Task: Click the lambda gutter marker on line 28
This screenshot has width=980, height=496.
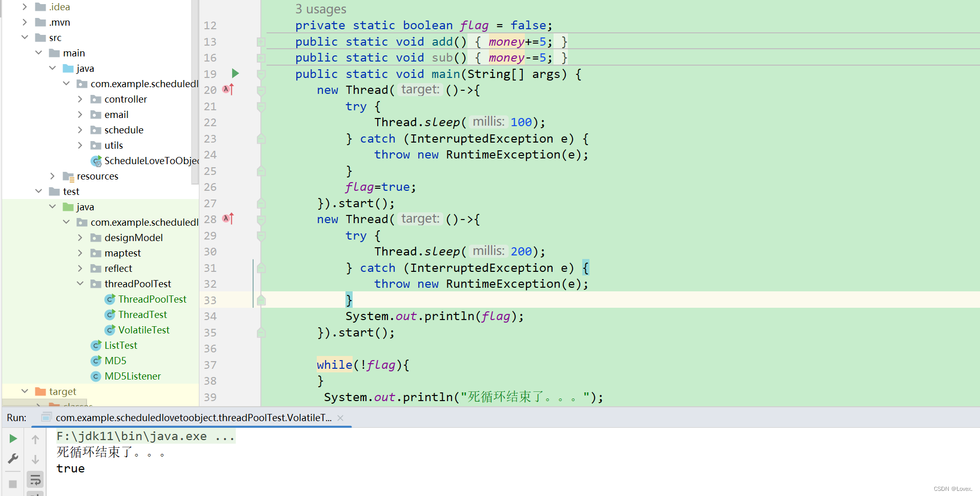Action: point(228,219)
